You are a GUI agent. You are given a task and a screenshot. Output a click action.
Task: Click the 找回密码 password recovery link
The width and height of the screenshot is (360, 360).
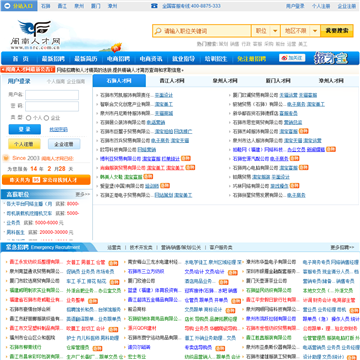point(58,129)
